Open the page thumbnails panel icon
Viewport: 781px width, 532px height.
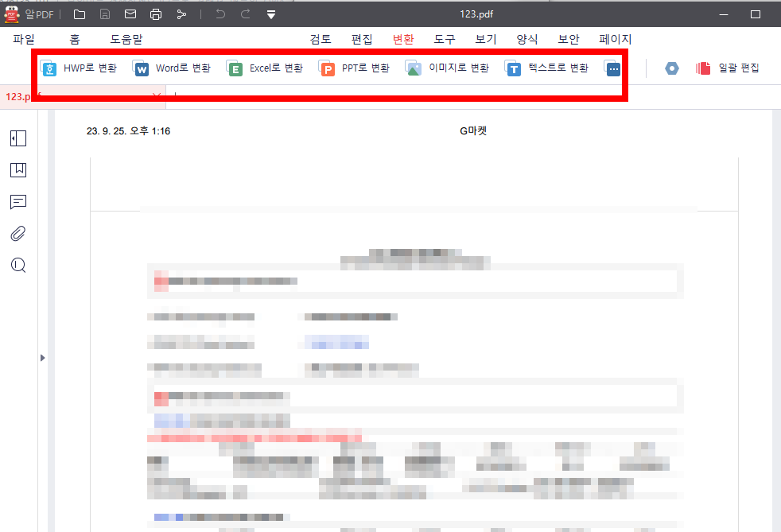(x=17, y=138)
